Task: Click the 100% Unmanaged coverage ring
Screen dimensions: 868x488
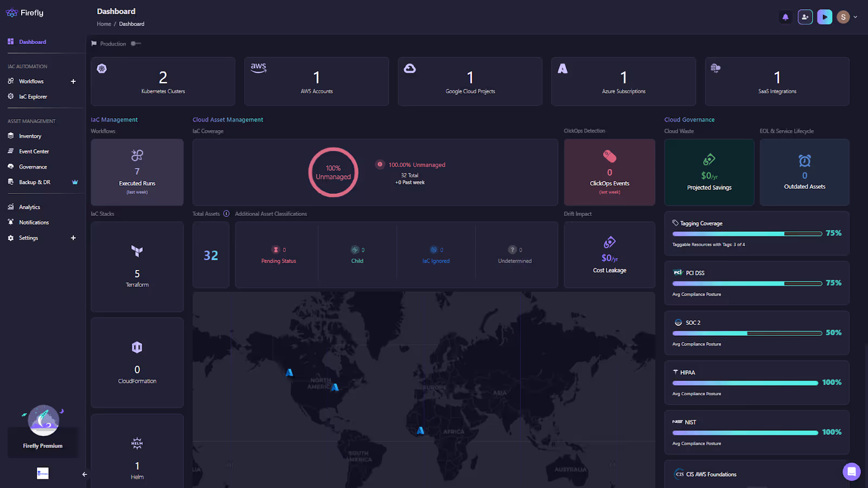Action: 333,172
